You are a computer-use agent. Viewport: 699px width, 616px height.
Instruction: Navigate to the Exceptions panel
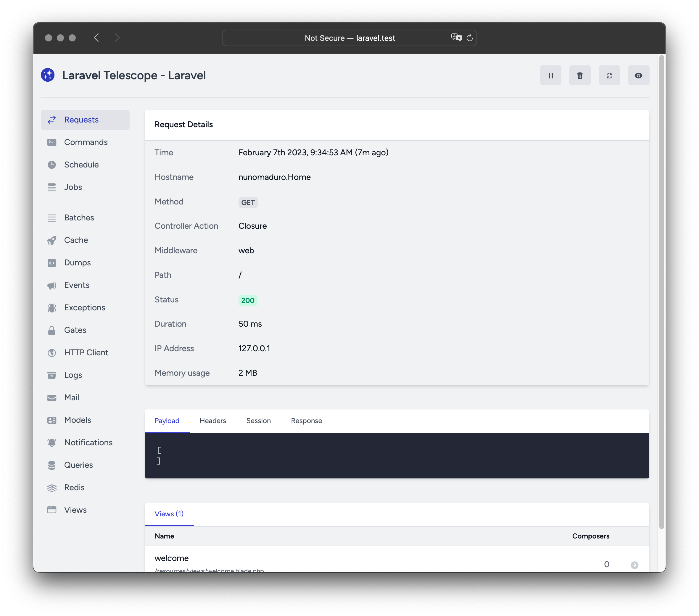pos(84,307)
